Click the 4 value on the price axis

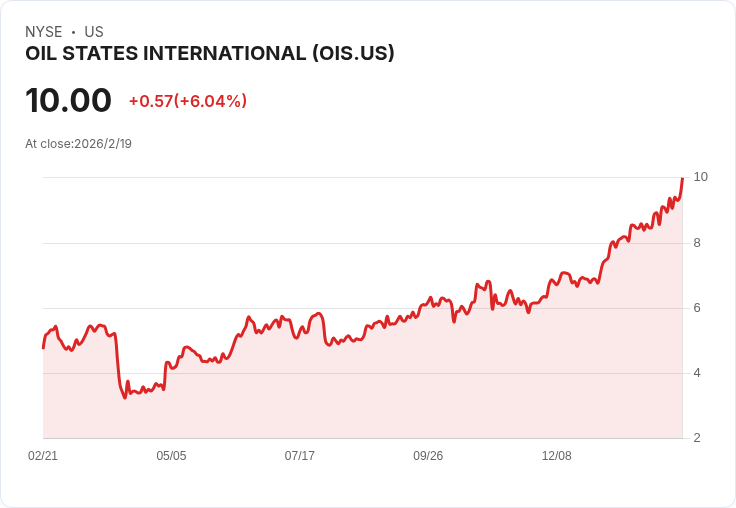pos(697,373)
